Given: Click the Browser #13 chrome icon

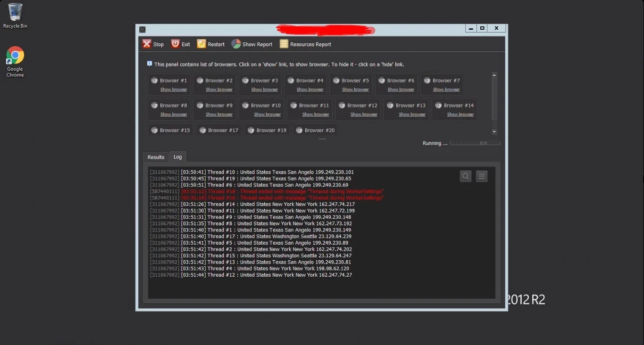Looking at the screenshot, I should click(390, 106).
